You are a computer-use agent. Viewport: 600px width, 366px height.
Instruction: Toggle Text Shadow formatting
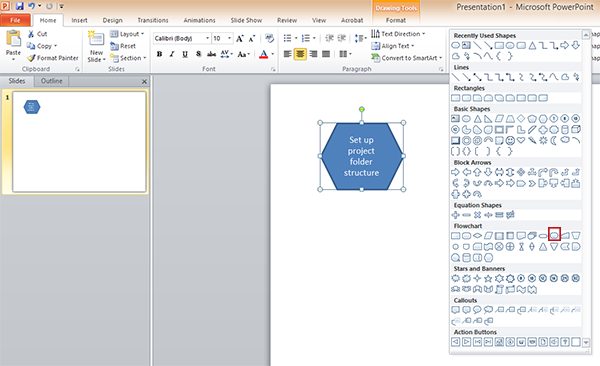tap(198, 54)
